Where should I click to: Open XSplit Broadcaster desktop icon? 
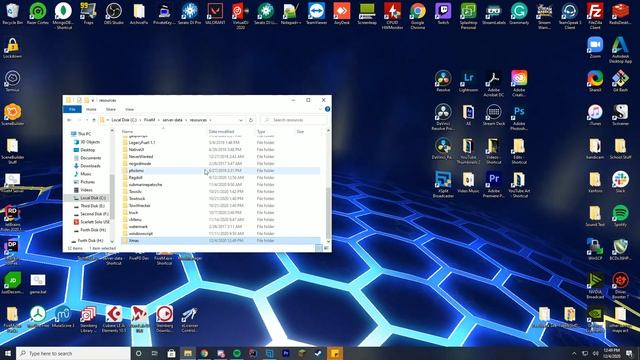point(443,184)
